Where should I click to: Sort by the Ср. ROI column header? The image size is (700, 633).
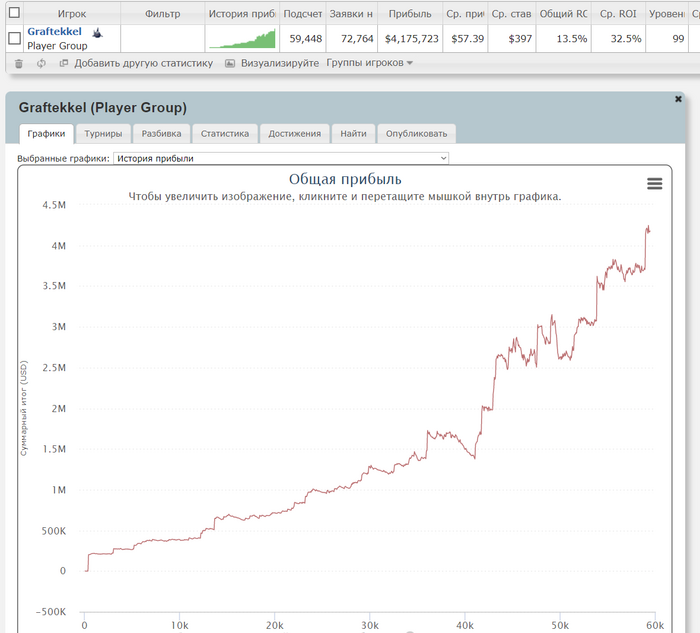[618, 14]
